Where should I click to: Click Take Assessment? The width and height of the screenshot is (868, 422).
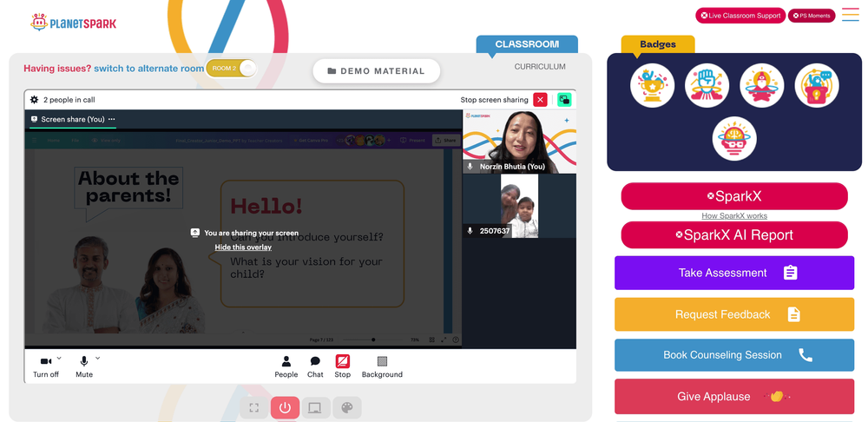[734, 273]
